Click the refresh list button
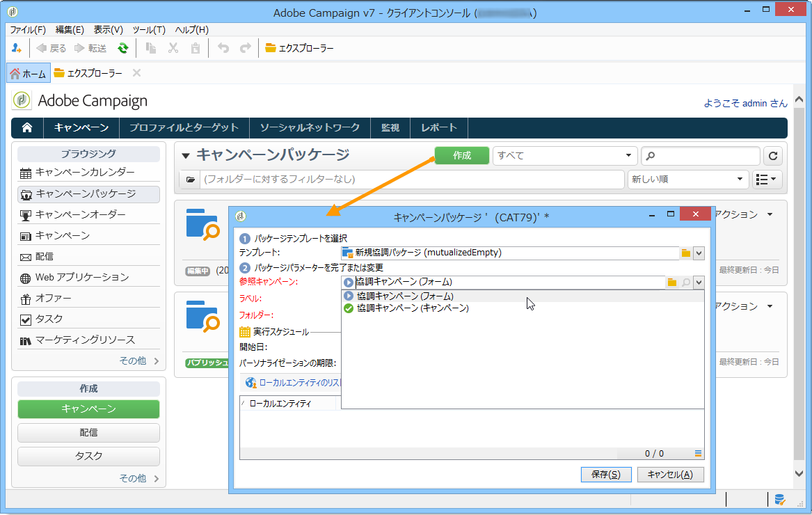This screenshot has width=812, height=515. tap(772, 155)
